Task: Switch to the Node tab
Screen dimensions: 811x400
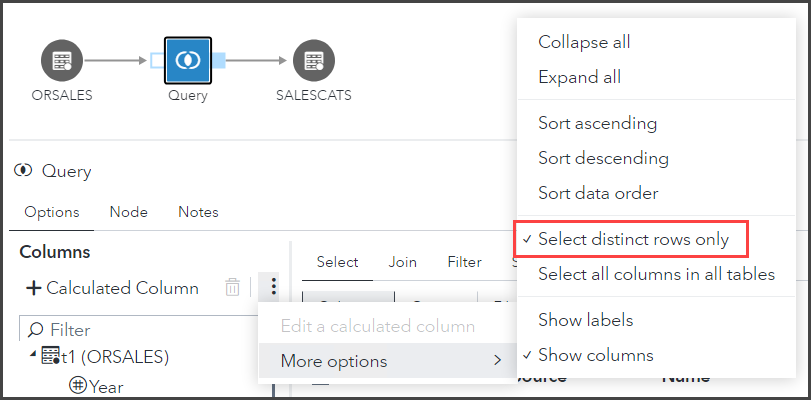Action: (x=128, y=212)
